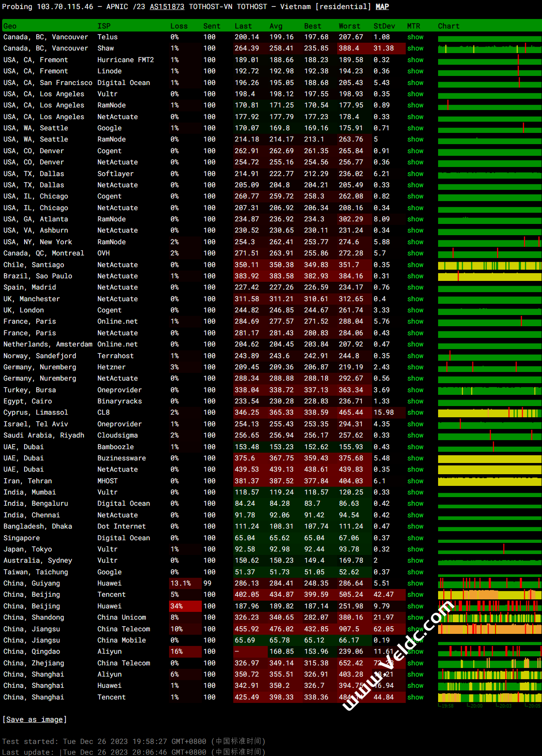The height and width of the screenshot is (756, 542).
Task: Click the Chart column header
Action: (449, 26)
